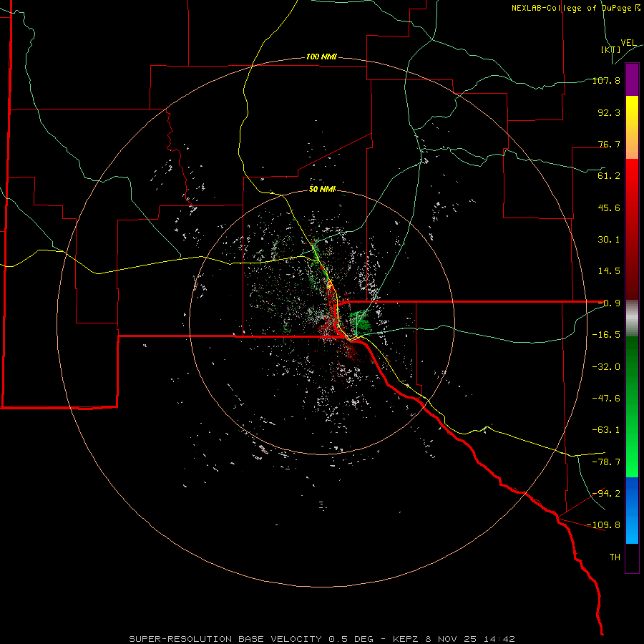Viewport: 644px width, 644px height.
Task: Click the 92.3 scale value
Action: pyautogui.click(x=609, y=112)
